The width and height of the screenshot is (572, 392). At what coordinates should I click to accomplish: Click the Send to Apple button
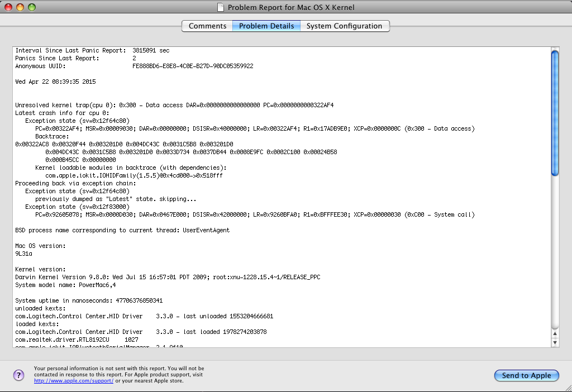point(526,375)
